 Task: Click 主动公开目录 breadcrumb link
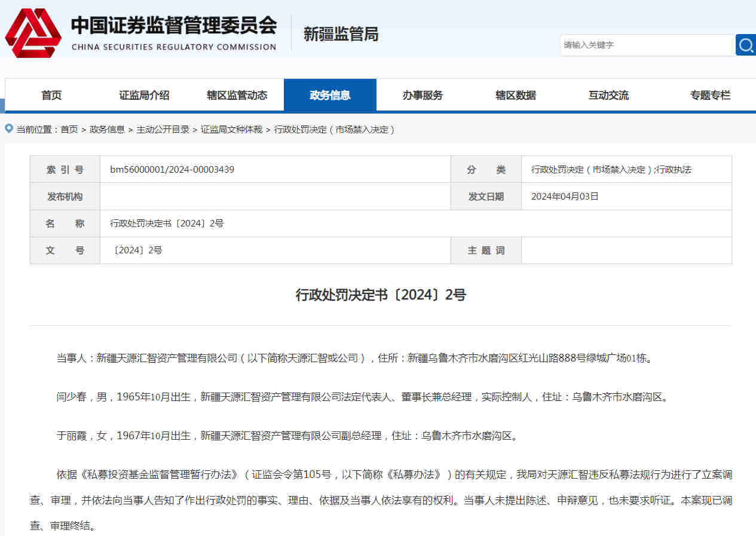(x=163, y=130)
